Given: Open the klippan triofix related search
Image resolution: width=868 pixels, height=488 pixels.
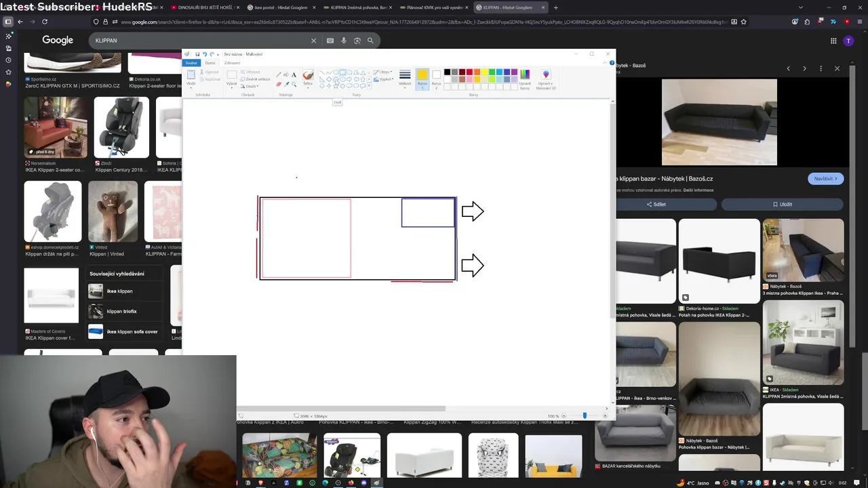Looking at the screenshot, I should pyautogui.click(x=125, y=311).
